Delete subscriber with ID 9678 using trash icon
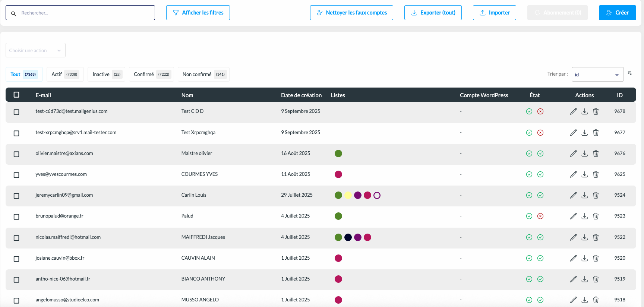This screenshot has height=307, width=644. click(596, 111)
